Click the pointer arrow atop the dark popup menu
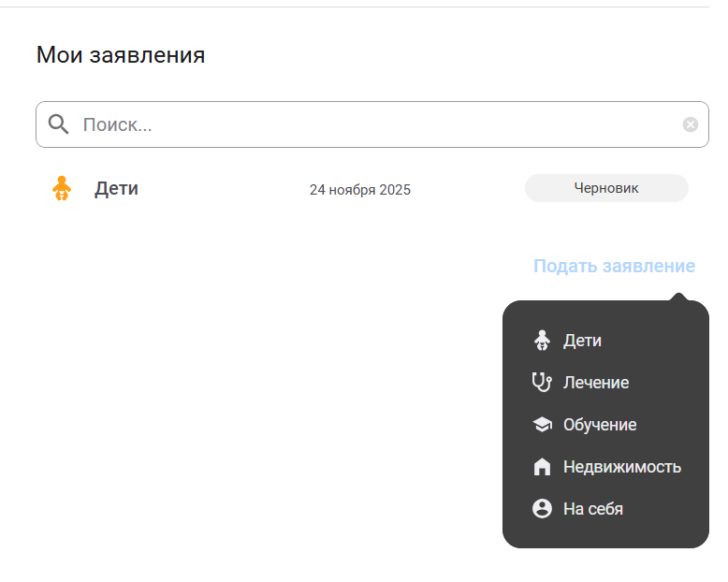Screen dimensions: 728x582 coord(679,298)
